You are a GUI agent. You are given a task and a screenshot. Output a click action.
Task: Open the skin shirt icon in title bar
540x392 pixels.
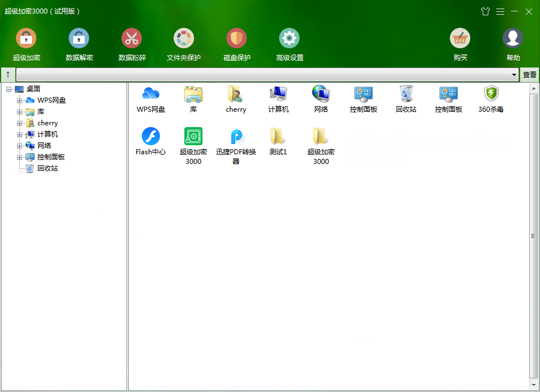[x=485, y=11]
